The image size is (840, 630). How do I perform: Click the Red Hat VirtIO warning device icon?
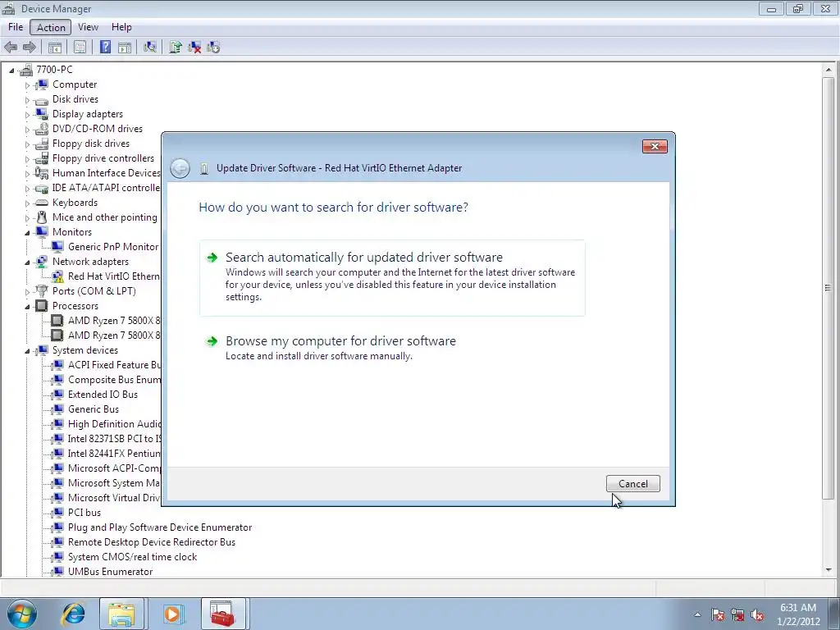pos(57,276)
